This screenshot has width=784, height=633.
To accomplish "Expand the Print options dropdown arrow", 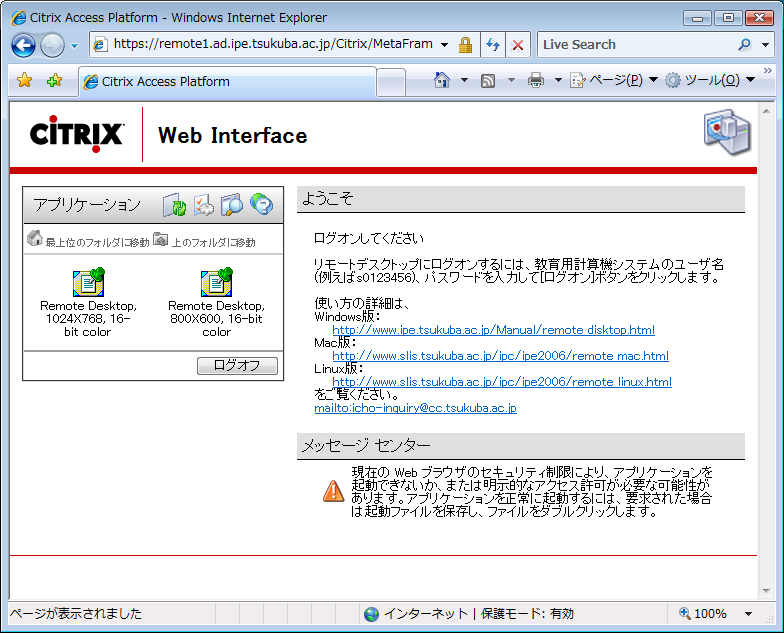I will click(558, 80).
